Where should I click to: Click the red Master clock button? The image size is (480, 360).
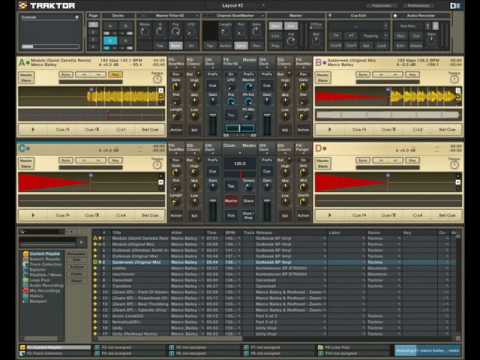coord(231,201)
